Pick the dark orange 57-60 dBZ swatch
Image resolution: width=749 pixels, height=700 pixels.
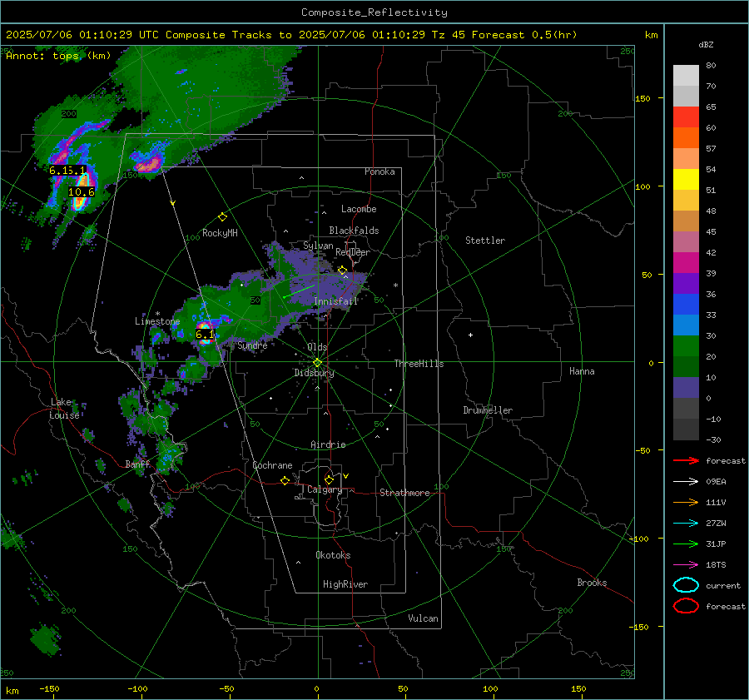686,137
